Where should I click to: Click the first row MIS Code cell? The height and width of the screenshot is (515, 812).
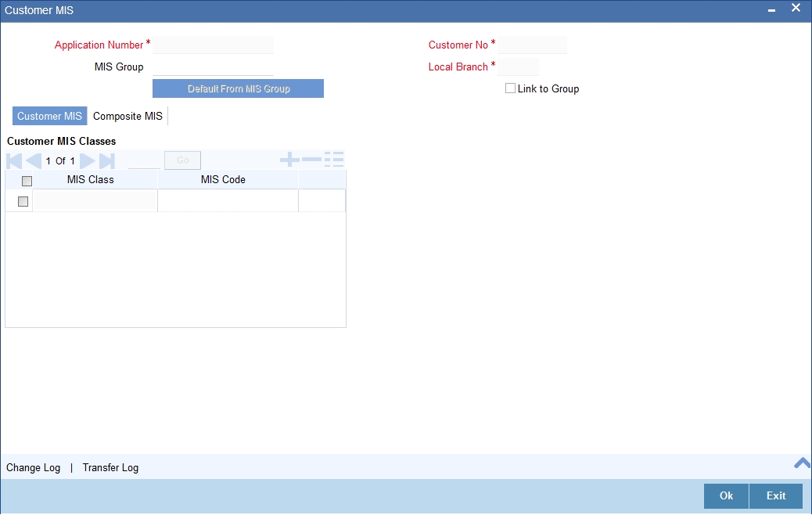(x=228, y=200)
